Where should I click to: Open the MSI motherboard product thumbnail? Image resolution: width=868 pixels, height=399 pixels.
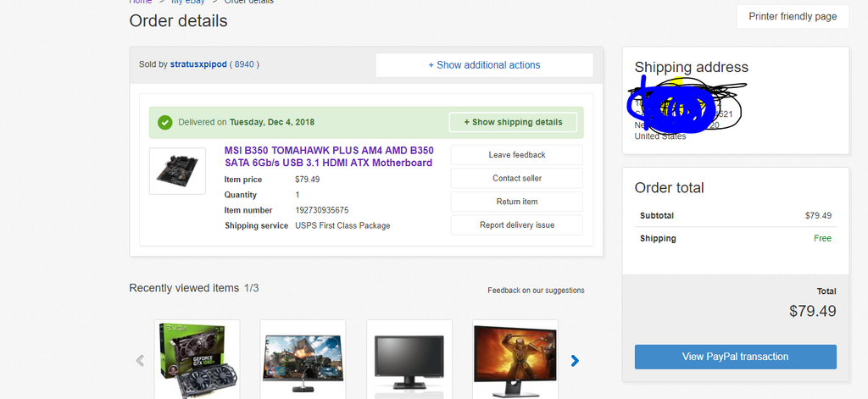[x=177, y=171]
